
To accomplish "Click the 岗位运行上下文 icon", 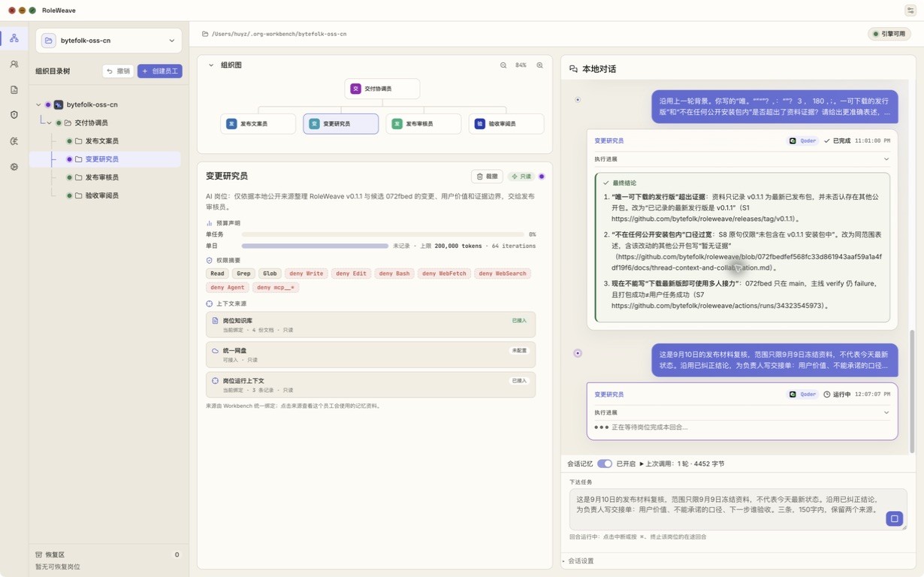I will [215, 381].
